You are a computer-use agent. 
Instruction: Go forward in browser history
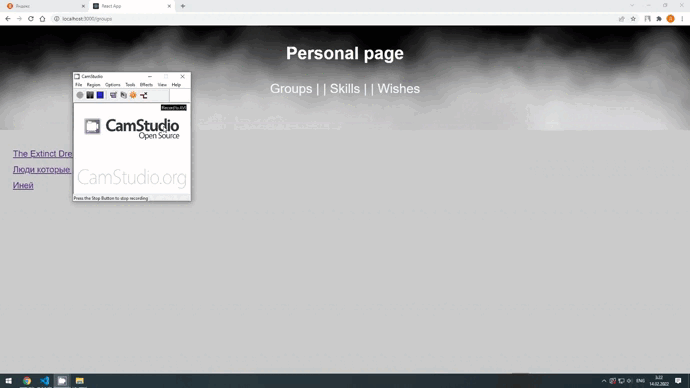[19, 19]
